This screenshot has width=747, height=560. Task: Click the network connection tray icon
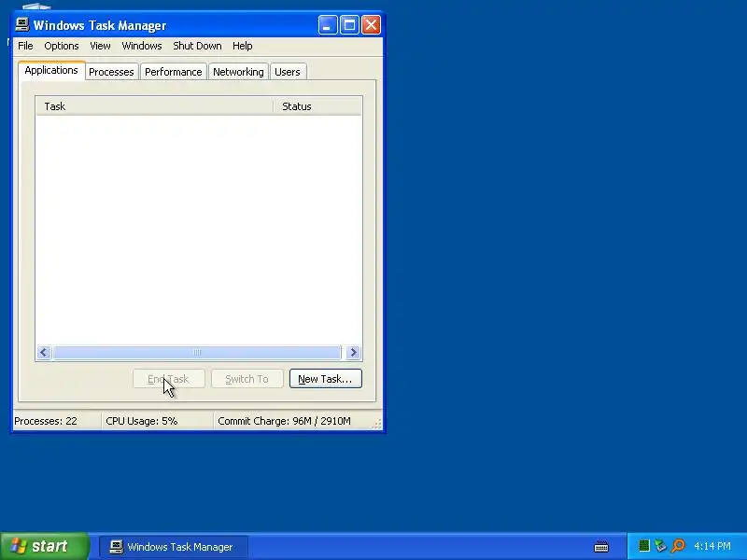click(x=660, y=546)
